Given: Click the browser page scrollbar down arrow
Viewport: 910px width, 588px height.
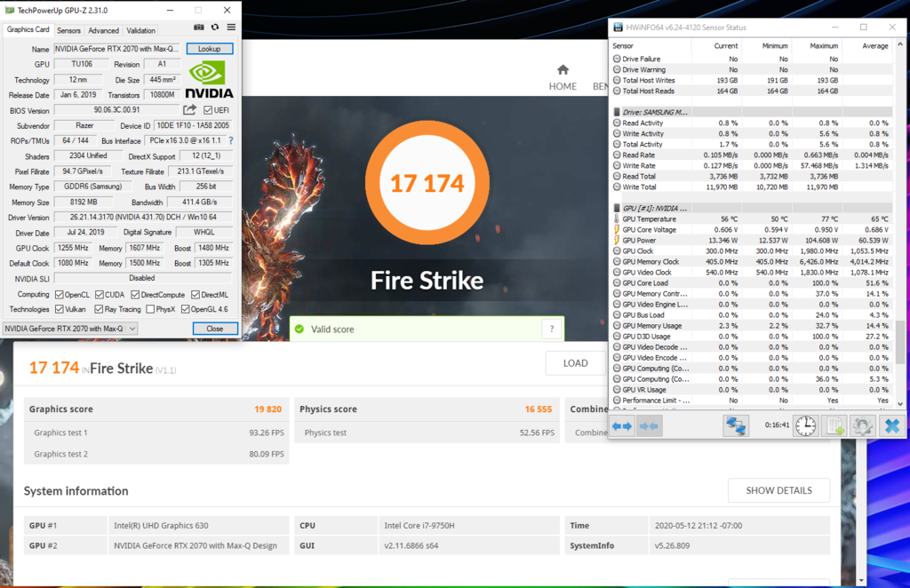Looking at the screenshot, I should (860, 580).
